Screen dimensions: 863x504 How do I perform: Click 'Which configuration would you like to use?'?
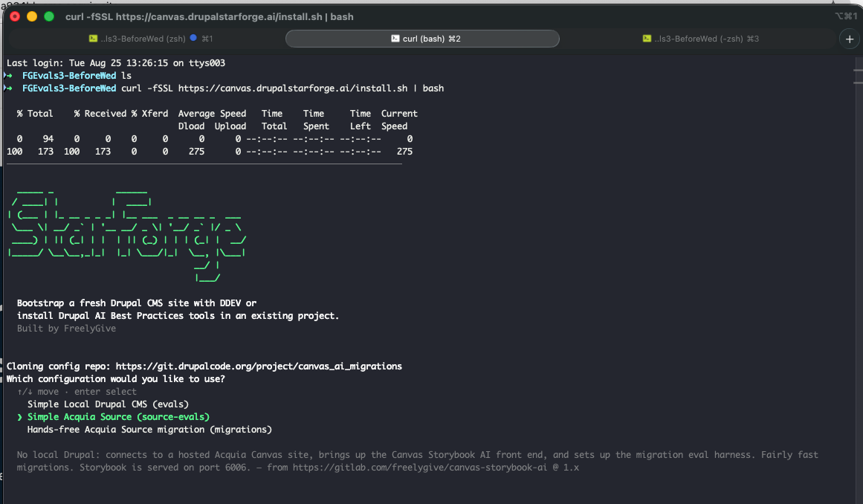pyautogui.click(x=115, y=378)
